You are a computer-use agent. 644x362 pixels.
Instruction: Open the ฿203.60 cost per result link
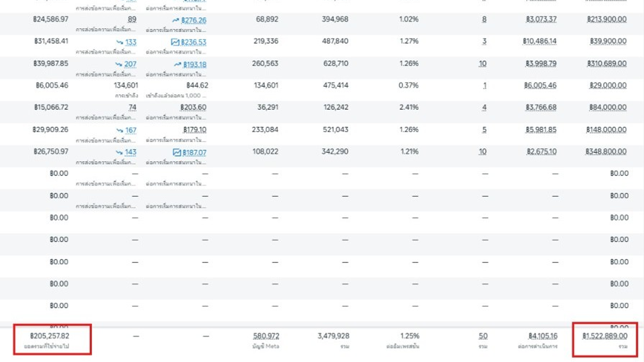click(193, 107)
